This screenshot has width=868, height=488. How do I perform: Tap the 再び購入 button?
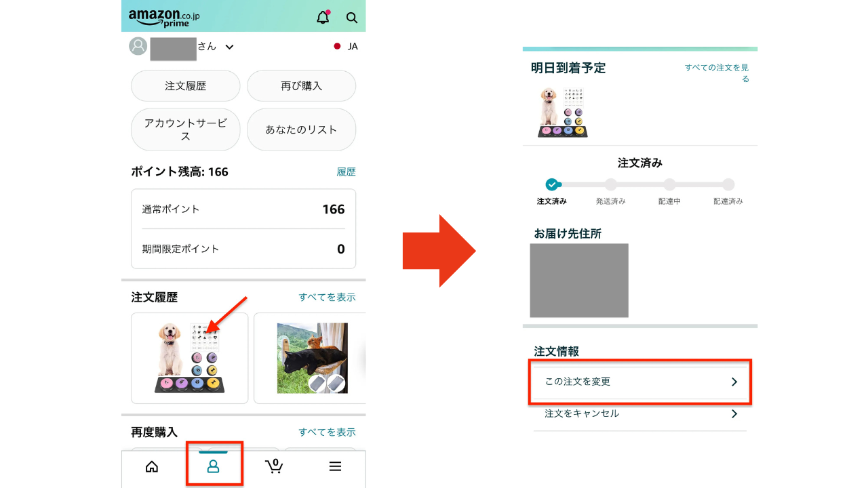click(x=301, y=86)
